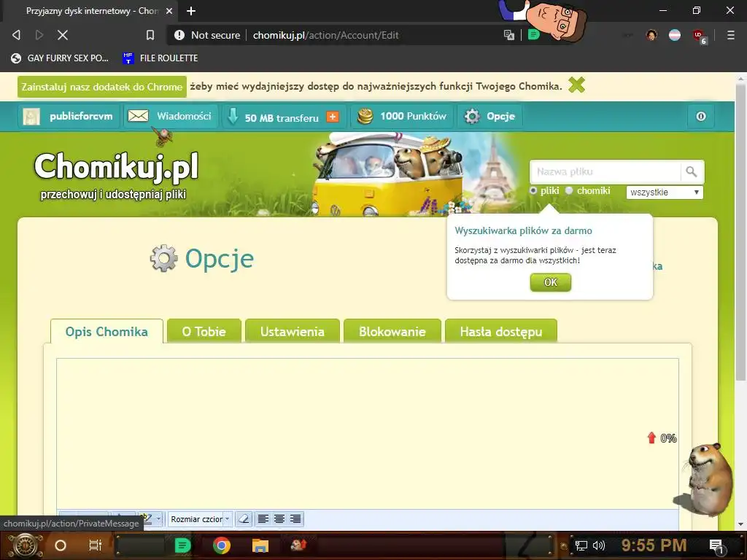Click the Not secure warning icon
The image size is (747, 560).
click(179, 35)
